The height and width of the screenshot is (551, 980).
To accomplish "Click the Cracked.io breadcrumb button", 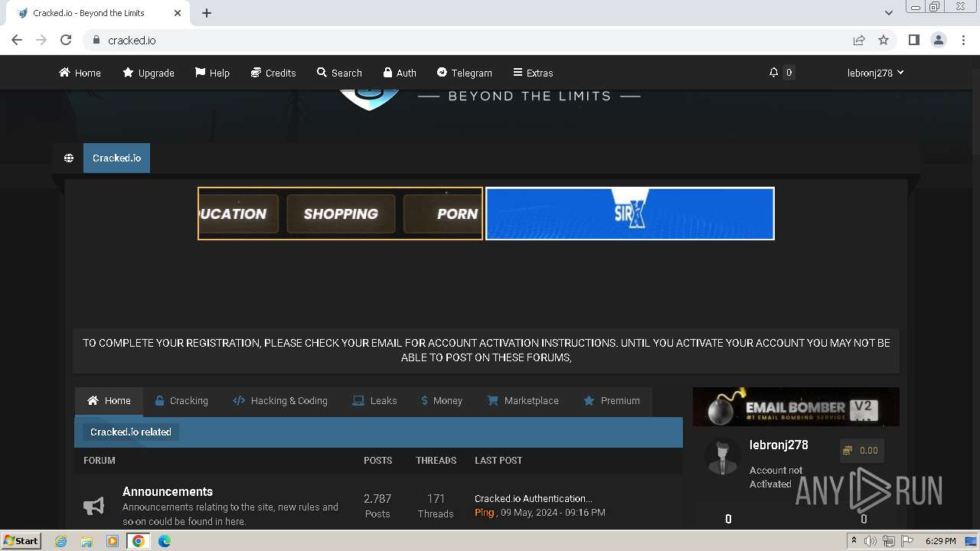I will coord(116,158).
